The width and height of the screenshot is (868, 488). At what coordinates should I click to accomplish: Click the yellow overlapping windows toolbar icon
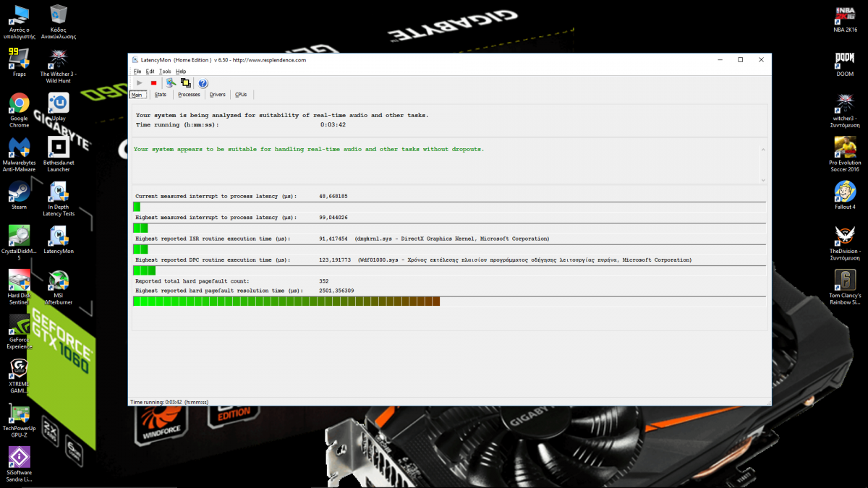pyautogui.click(x=186, y=83)
